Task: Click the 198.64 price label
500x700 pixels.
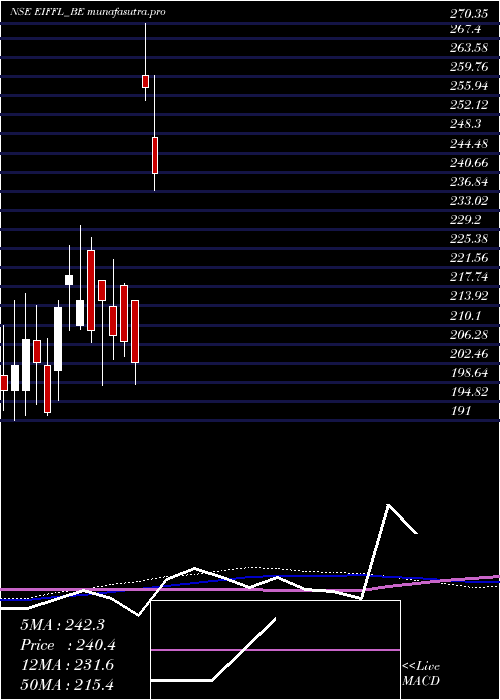Action: tap(468, 372)
